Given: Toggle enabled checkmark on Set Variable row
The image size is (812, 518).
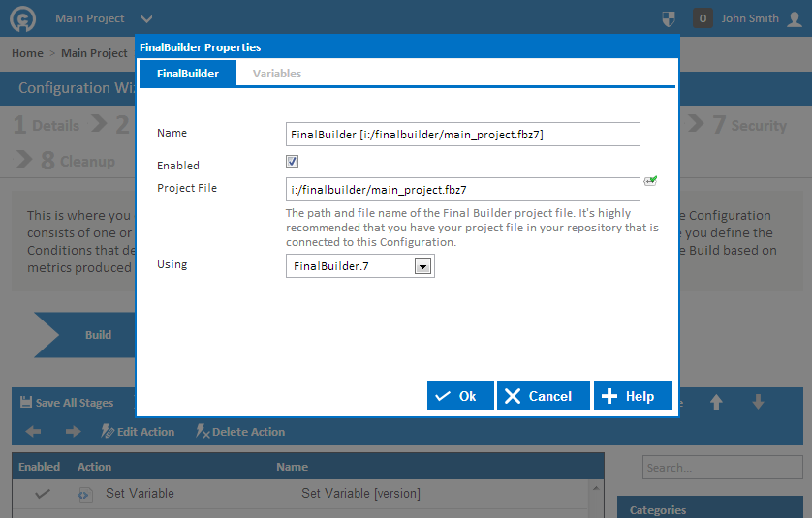Looking at the screenshot, I should tap(43, 494).
